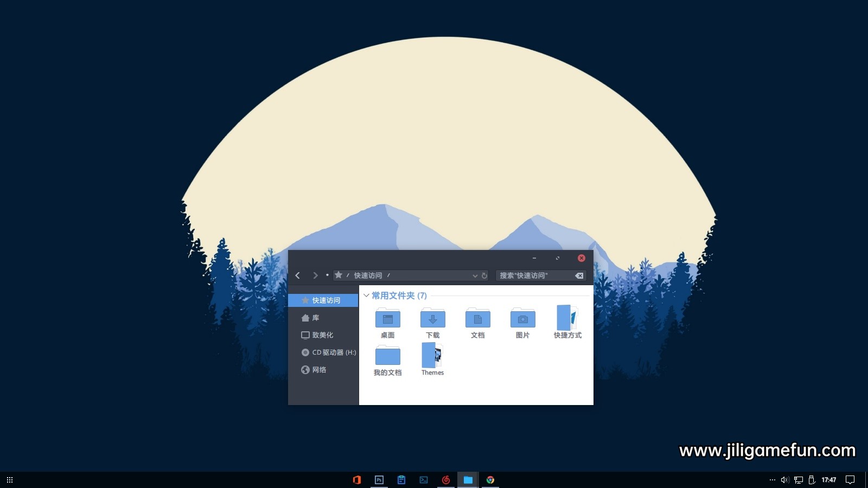Open Office from the taskbar
Image resolution: width=868 pixels, height=488 pixels.
pyautogui.click(x=357, y=480)
